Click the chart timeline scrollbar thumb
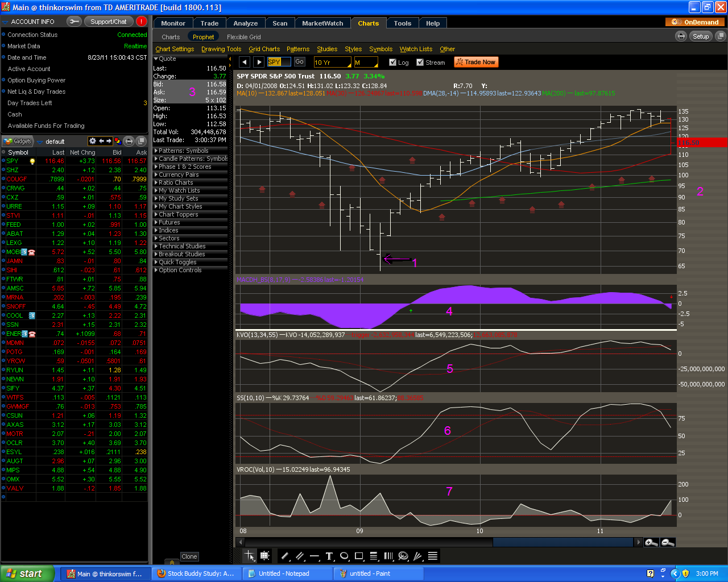The width and height of the screenshot is (728, 582). pyautogui.click(x=563, y=542)
